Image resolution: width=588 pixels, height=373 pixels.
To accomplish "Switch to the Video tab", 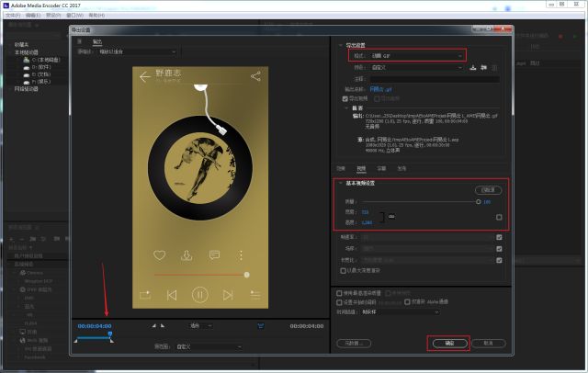I will (x=361, y=169).
